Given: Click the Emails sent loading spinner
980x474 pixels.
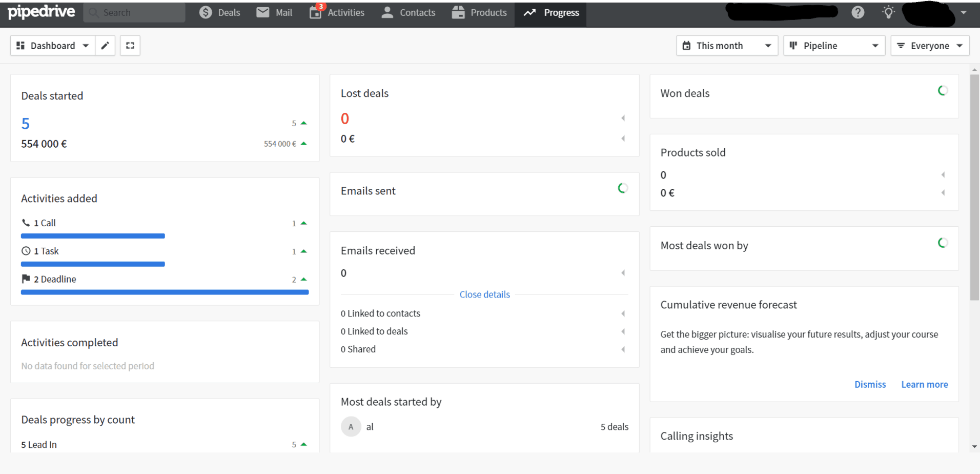Looking at the screenshot, I should [623, 188].
